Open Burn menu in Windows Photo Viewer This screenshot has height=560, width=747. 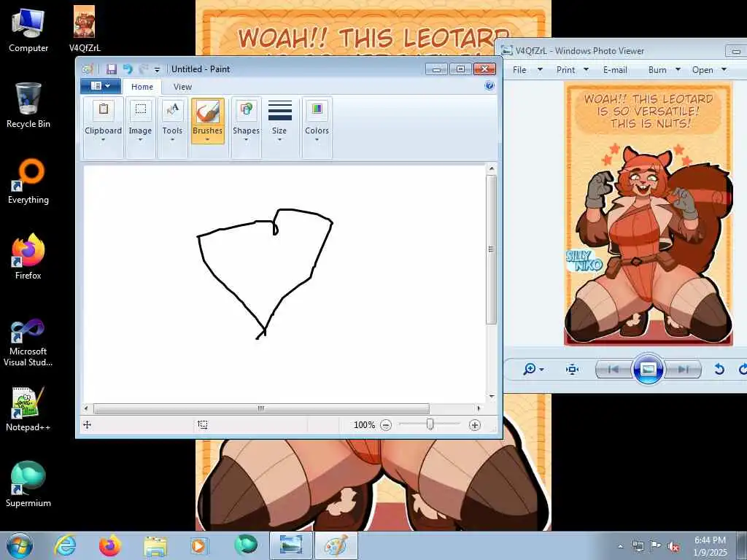coord(664,70)
